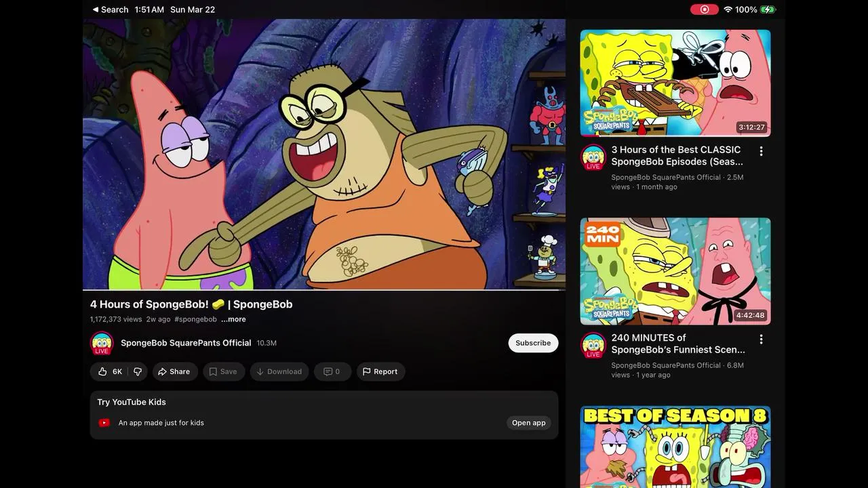
Task: Expand the description with ...more
Action: [233, 319]
